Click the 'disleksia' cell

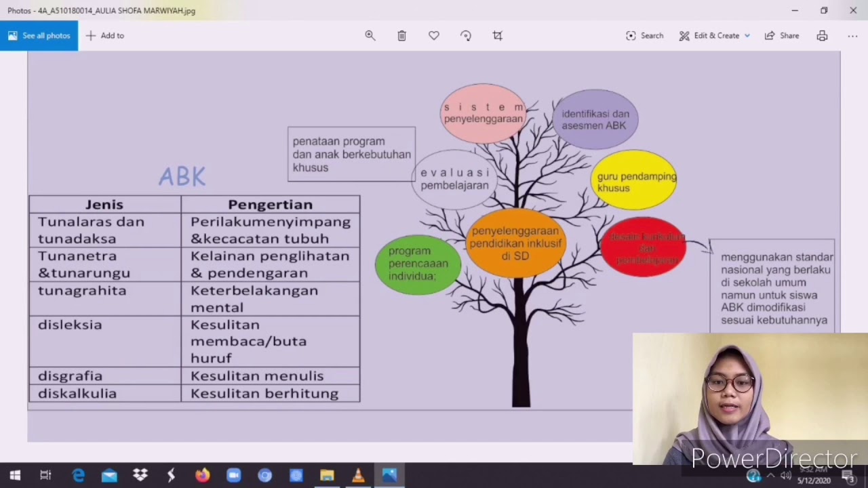104,341
